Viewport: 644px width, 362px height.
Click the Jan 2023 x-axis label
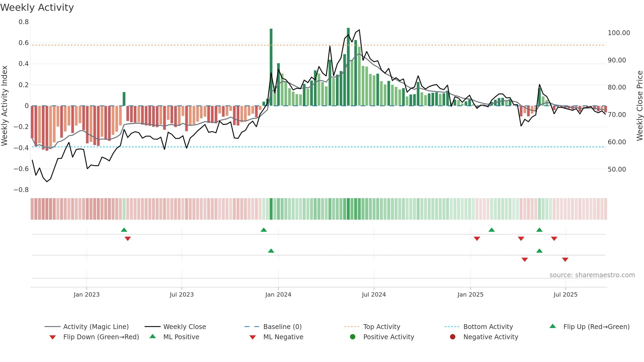[x=87, y=294]
